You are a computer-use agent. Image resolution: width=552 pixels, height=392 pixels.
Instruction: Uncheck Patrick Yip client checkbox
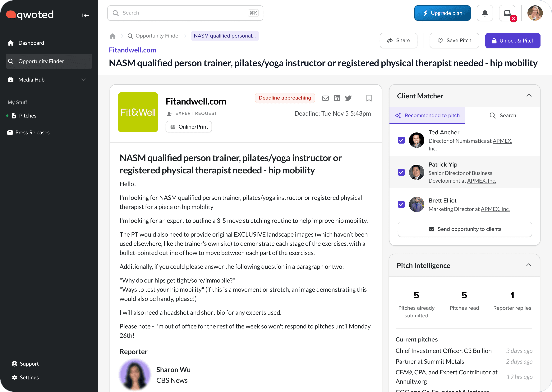[x=401, y=172]
